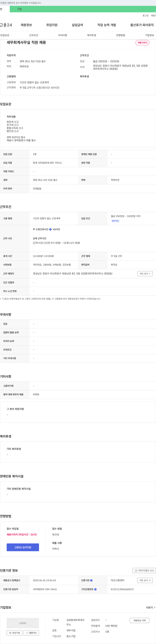Open the 취업지원 main menu

click(52, 25)
